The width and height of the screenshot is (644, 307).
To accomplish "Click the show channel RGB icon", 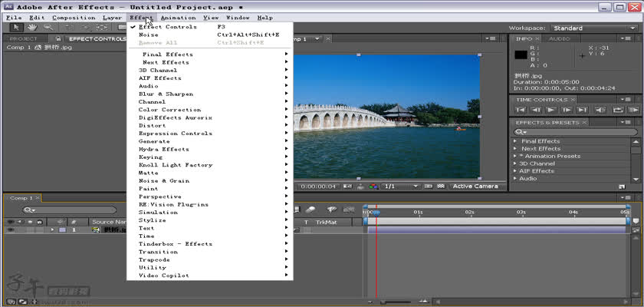I will [373, 187].
